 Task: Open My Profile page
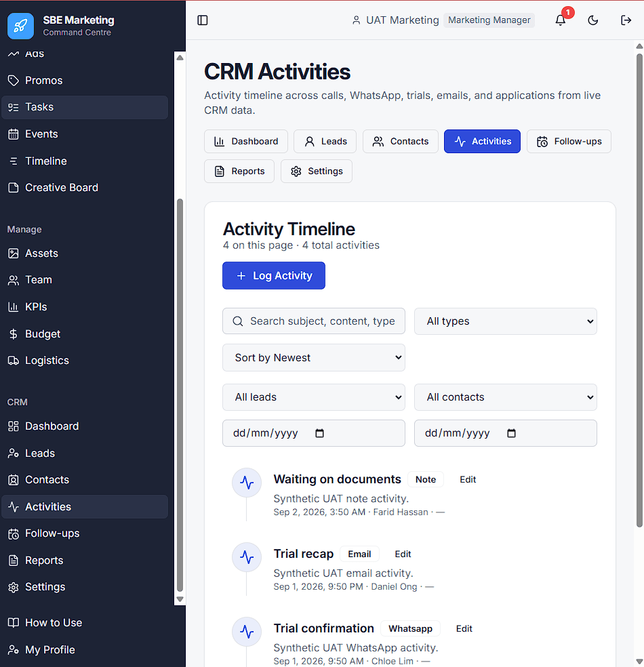click(x=85, y=649)
